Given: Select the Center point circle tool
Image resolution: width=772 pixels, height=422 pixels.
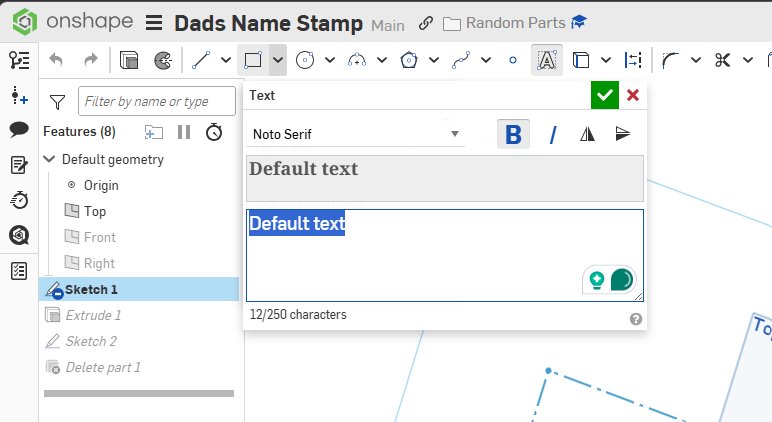Looking at the screenshot, I should (305, 60).
